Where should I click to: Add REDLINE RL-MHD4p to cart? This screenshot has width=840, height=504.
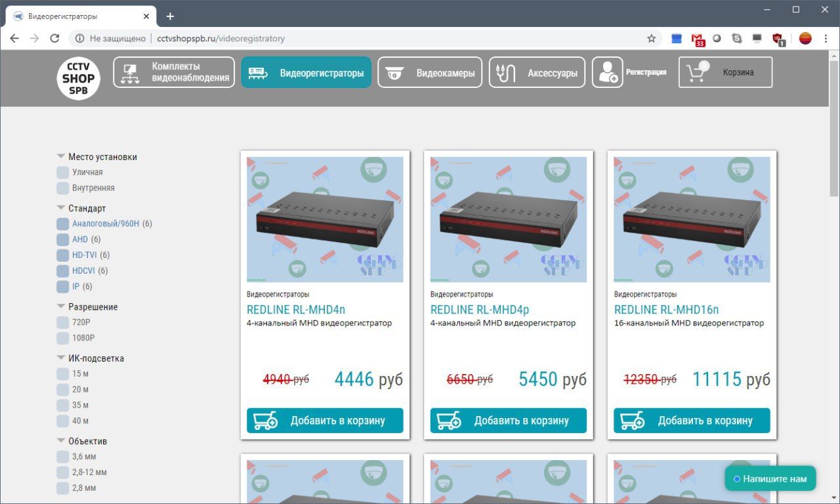coord(509,421)
